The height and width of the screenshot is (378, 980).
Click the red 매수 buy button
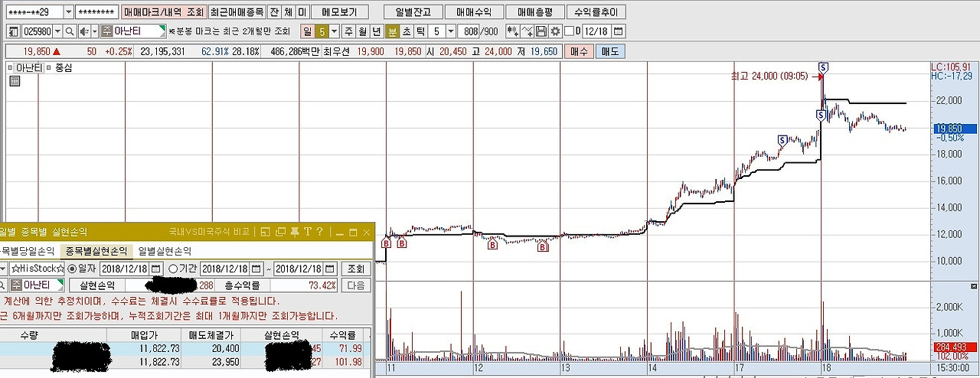(x=580, y=51)
